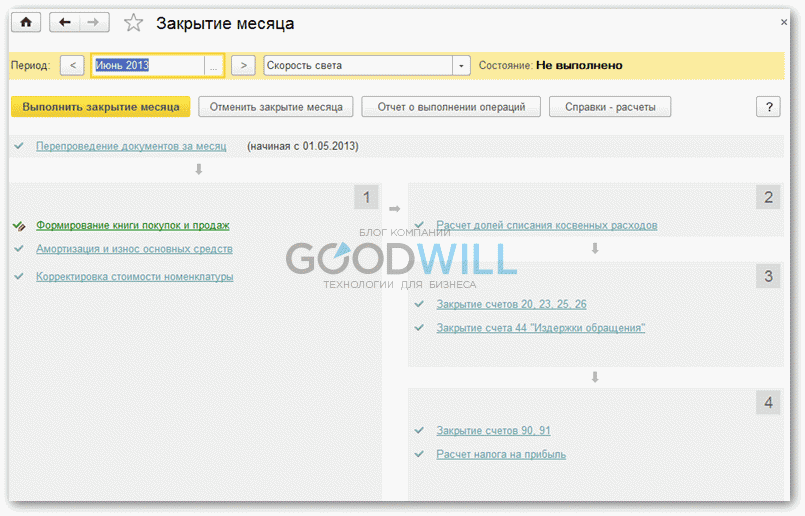The image size is (805, 516).
Task: Switch to next period with > button
Action: click(x=243, y=66)
